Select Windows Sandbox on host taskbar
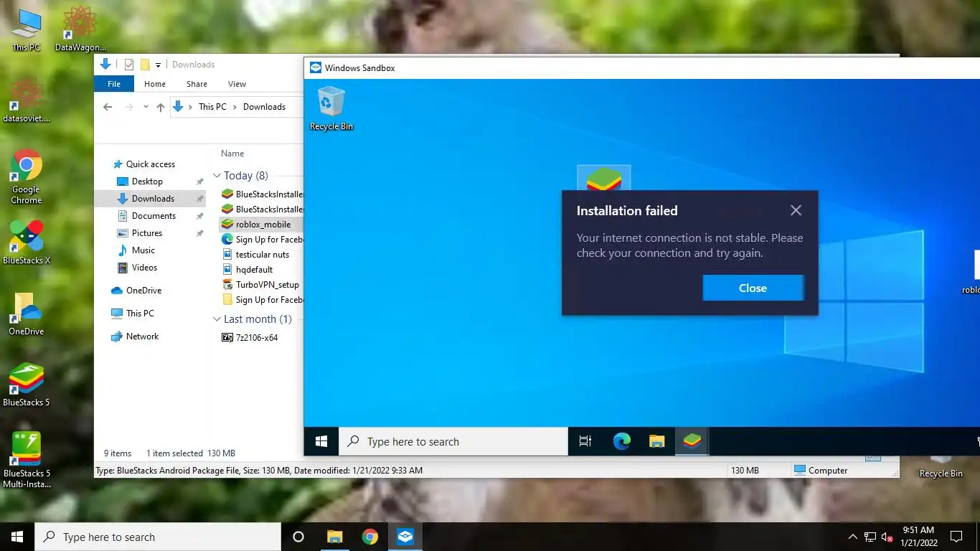 (405, 537)
